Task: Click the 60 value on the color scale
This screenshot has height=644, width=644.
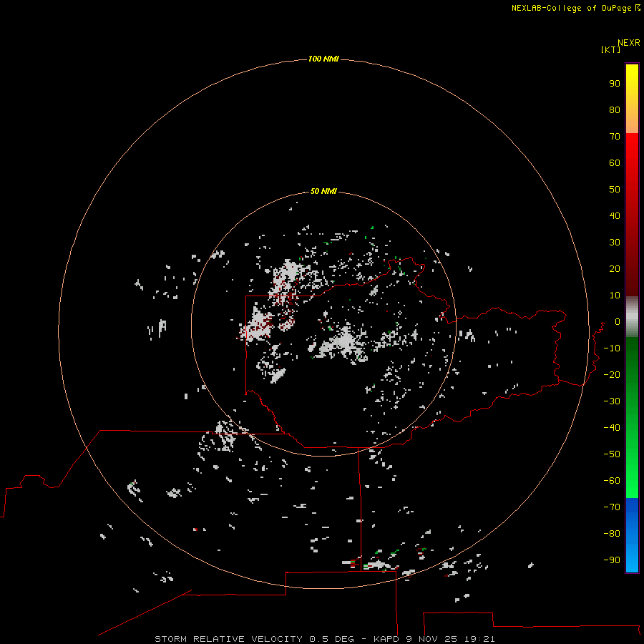Action: [615, 163]
